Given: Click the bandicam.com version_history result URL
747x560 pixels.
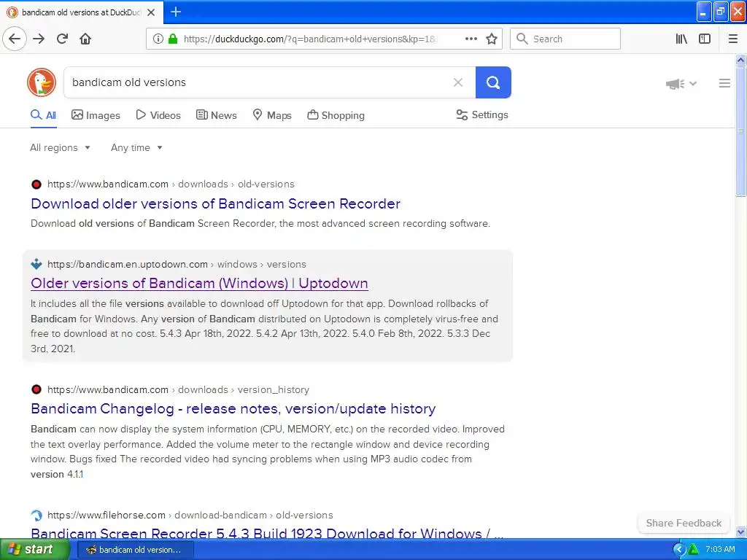Looking at the screenshot, I should tap(178, 389).
